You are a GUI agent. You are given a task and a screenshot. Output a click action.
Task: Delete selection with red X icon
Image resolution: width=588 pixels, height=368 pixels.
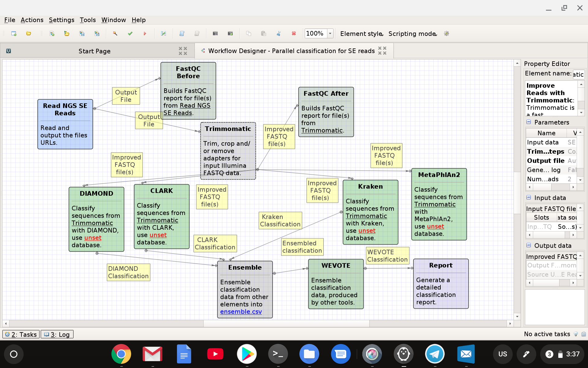coord(294,33)
